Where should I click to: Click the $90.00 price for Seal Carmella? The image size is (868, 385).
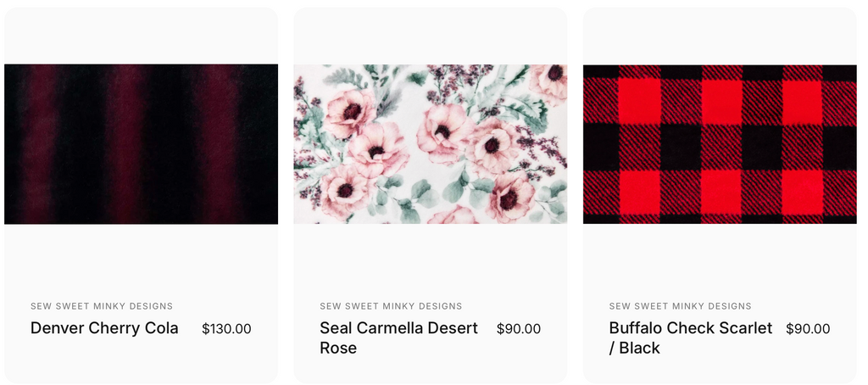[518, 329]
